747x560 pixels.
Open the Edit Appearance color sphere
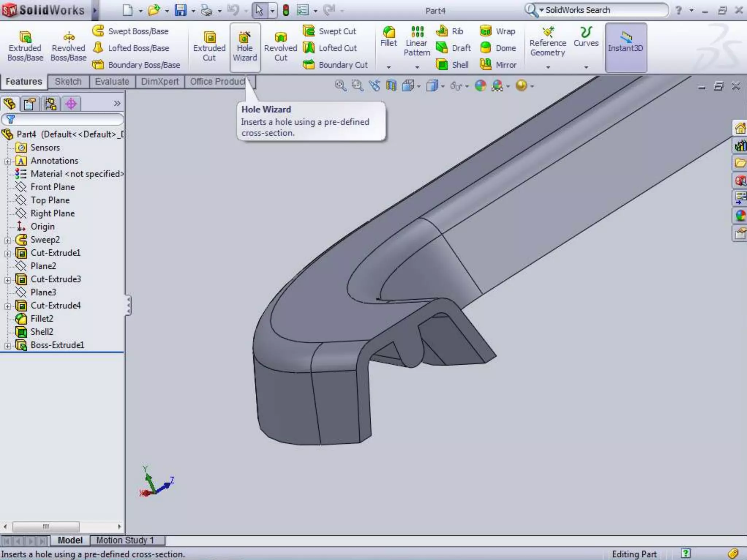pos(480,86)
